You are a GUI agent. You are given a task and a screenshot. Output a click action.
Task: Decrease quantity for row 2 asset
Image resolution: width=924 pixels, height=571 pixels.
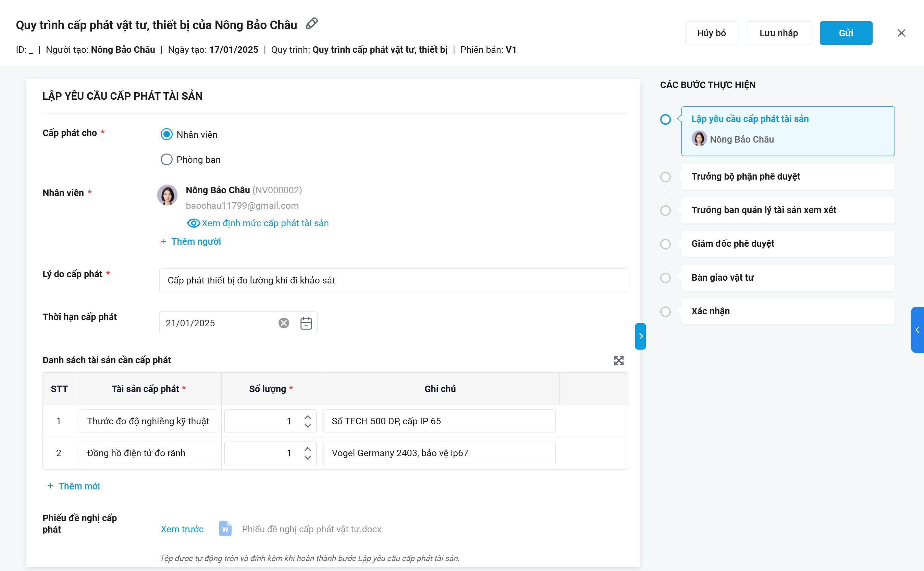[x=308, y=457]
